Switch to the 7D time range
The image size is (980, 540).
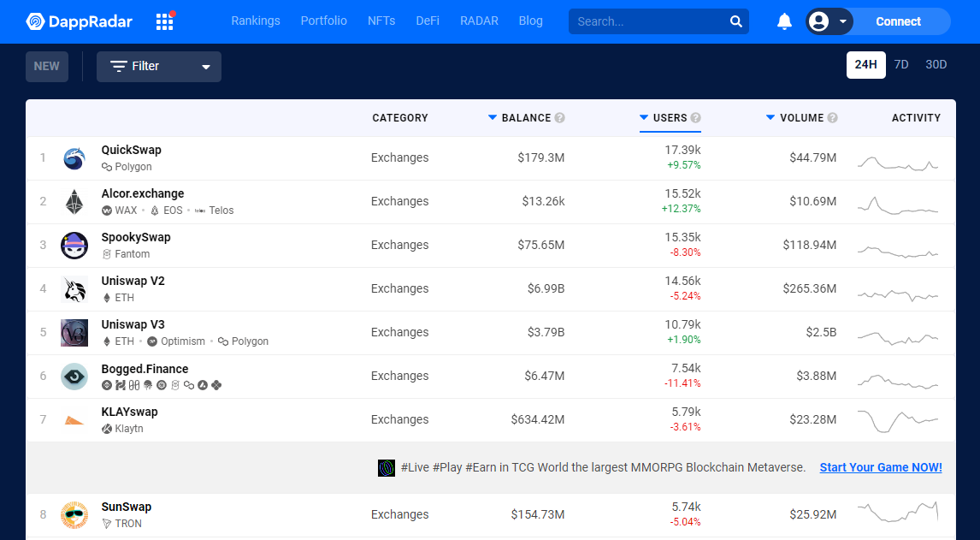[901, 64]
